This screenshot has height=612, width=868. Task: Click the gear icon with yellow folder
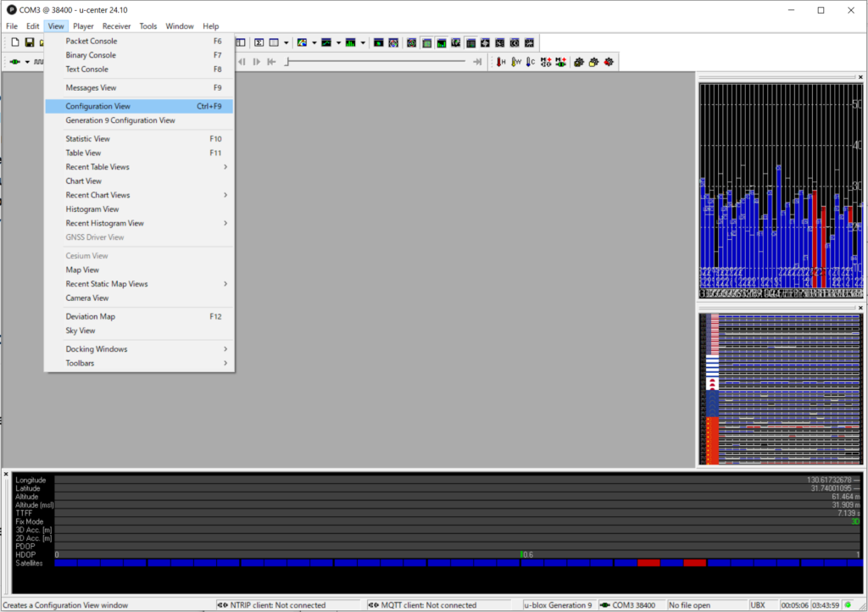tap(594, 62)
